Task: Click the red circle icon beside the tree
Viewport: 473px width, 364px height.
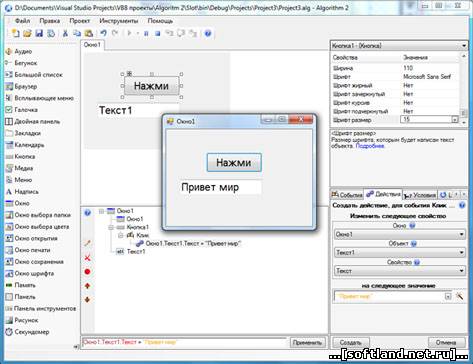Action: (87, 272)
